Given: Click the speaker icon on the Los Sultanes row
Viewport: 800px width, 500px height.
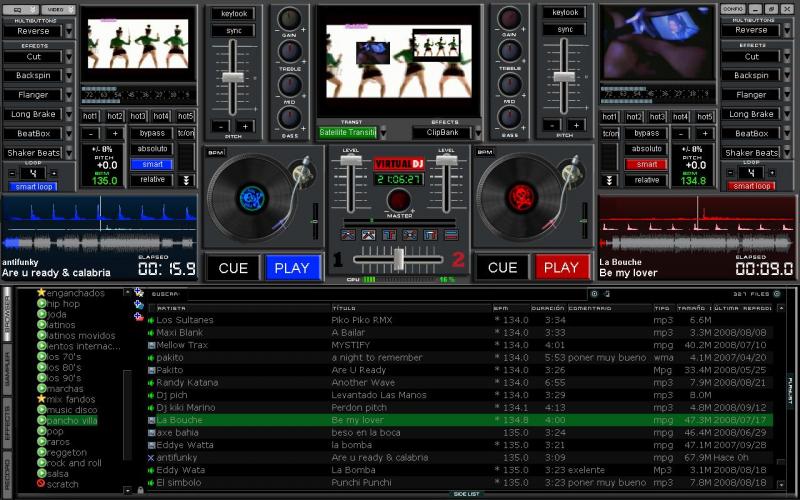Looking at the screenshot, I should 151,320.
